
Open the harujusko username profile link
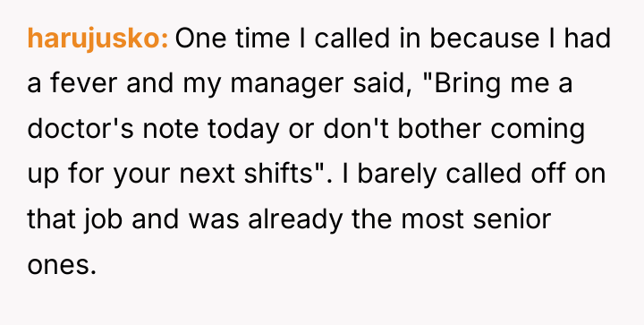click(97, 40)
